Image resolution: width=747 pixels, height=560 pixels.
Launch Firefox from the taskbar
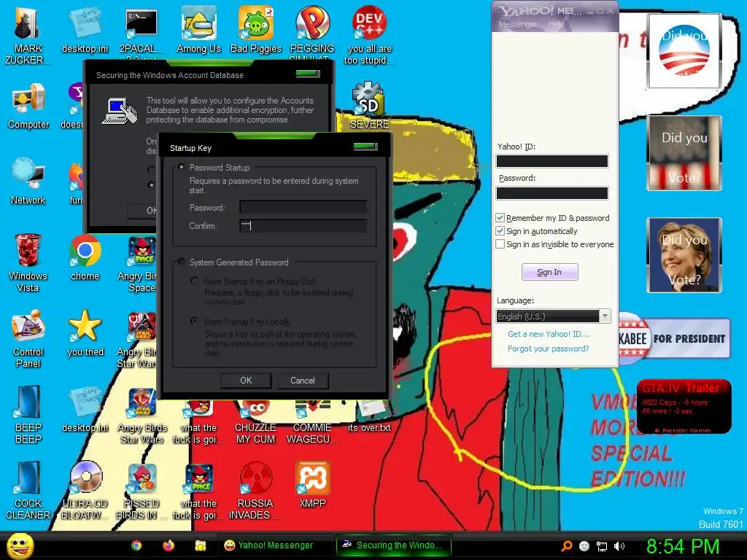coord(169,545)
